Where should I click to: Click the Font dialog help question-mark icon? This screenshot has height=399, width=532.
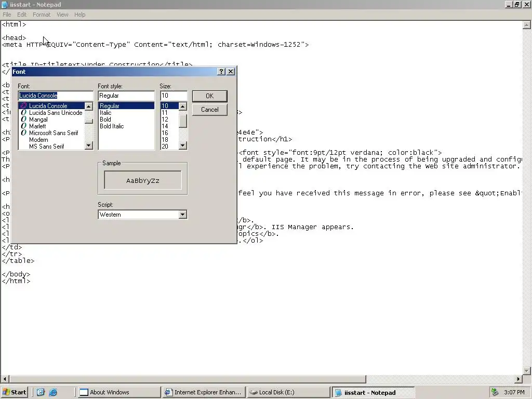coord(221,72)
